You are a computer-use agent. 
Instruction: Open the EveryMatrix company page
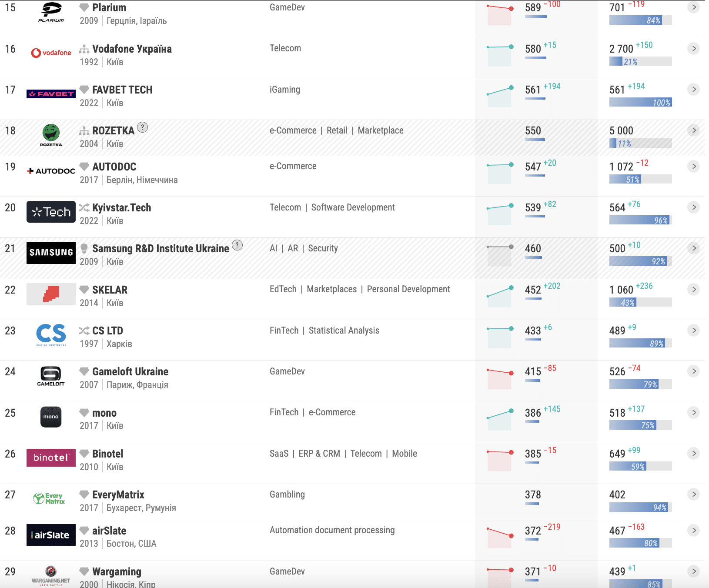118,494
